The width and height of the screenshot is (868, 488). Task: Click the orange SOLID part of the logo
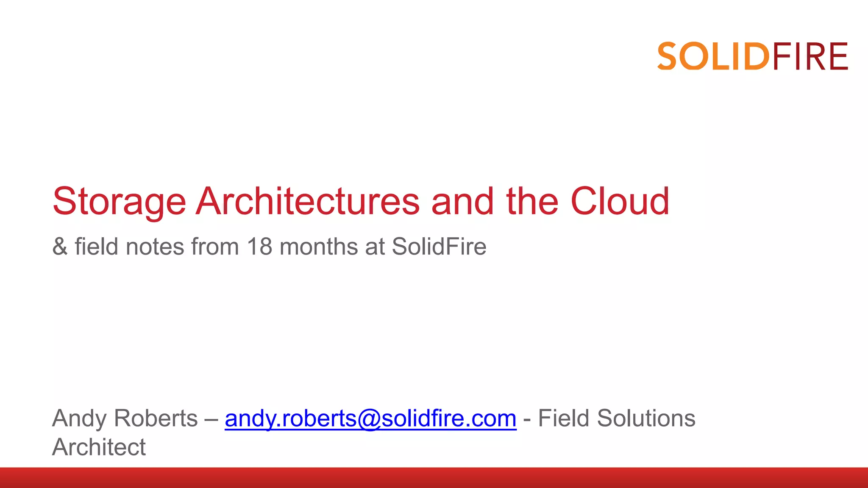(713, 56)
